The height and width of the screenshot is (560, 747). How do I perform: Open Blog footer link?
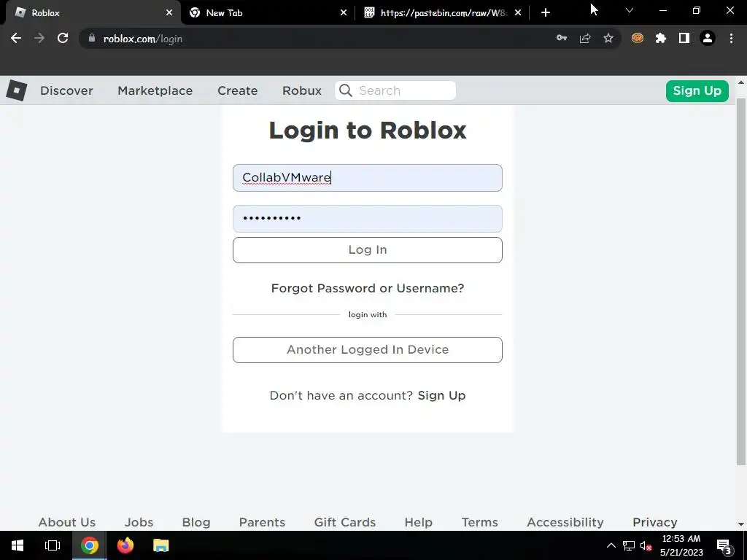(x=196, y=522)
